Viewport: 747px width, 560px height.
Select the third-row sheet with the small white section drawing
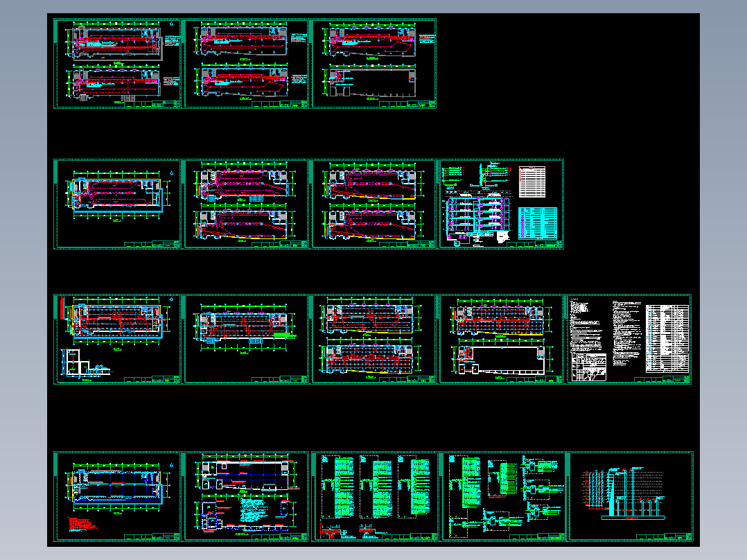[117, 340]
